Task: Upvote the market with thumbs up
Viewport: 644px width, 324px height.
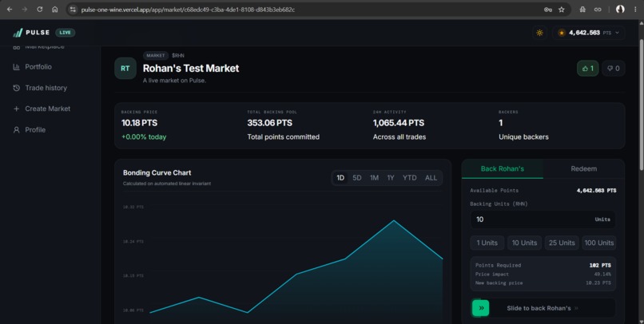Action: click(x=588, y=69)
